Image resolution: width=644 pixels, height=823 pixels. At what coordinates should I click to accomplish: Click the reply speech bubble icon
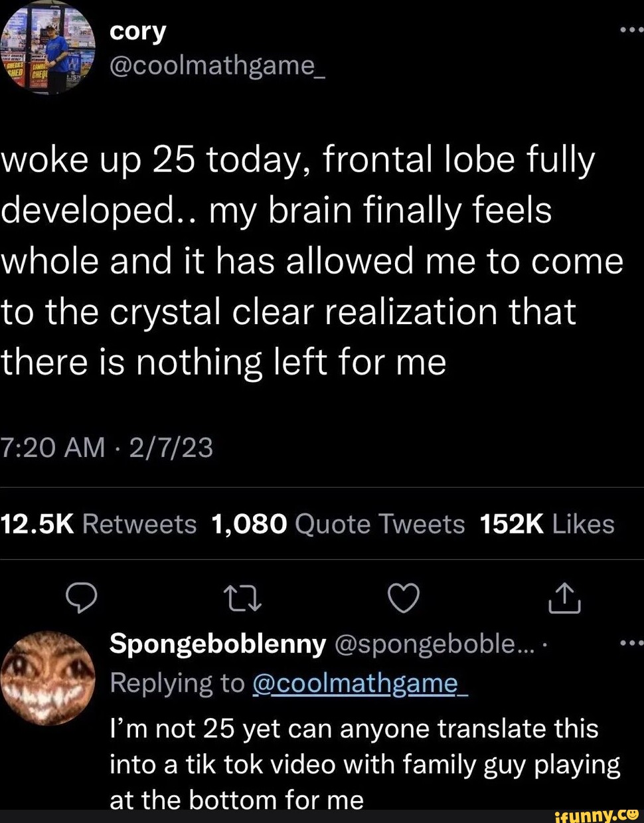coord(82,598)
